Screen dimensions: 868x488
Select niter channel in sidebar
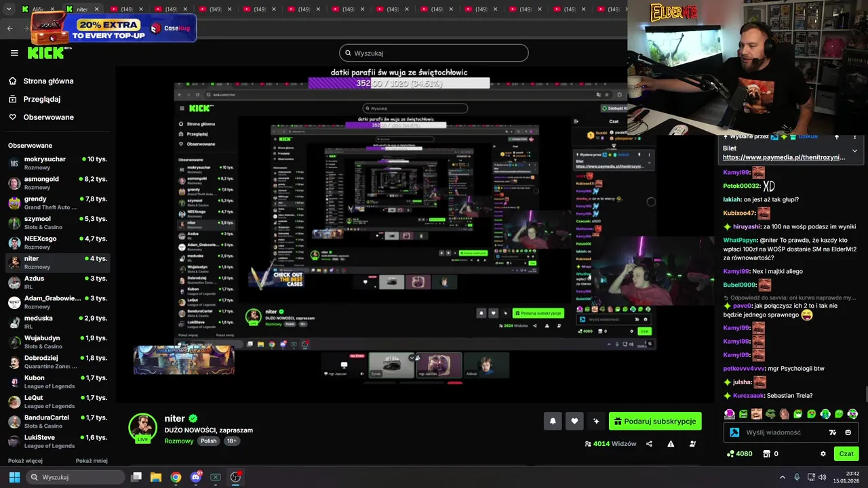(x=58, y=262)
